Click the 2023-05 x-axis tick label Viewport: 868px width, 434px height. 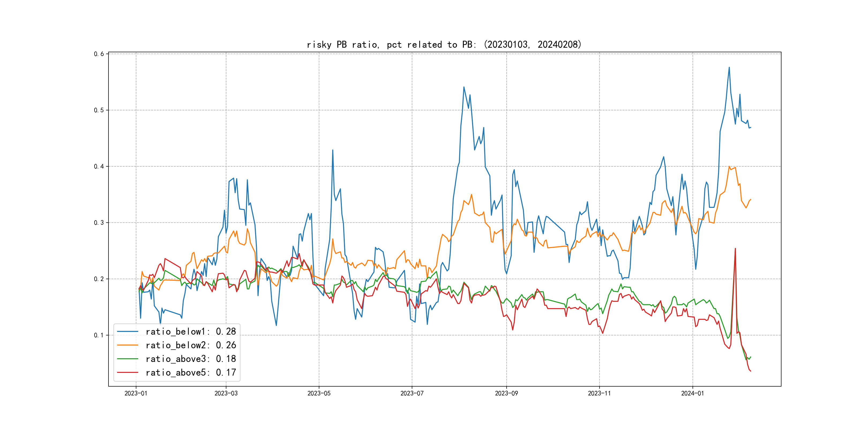(x=319, y=393)
